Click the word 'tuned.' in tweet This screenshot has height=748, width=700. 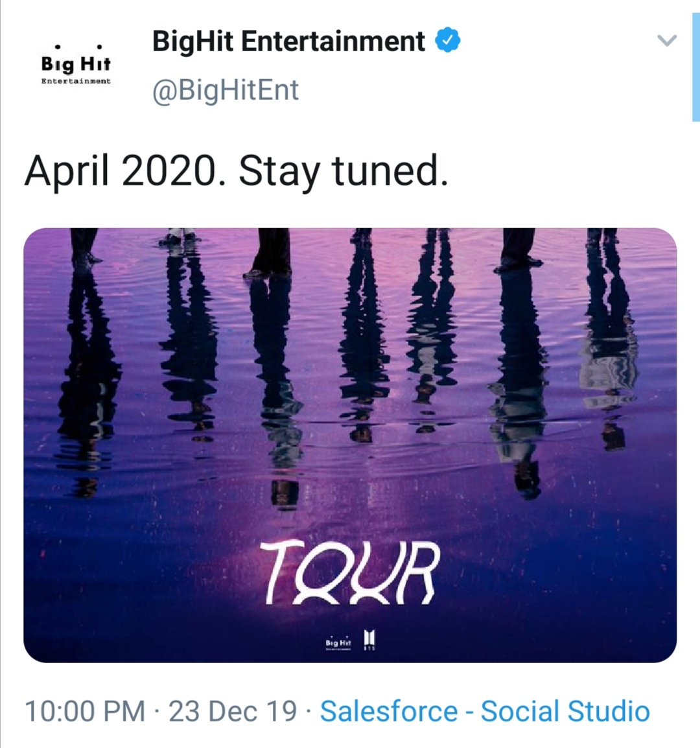point(390,171)
